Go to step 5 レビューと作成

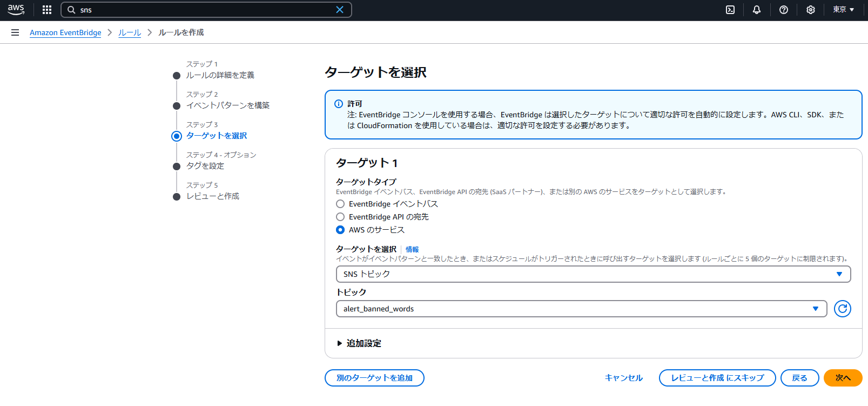pos(212,196)
